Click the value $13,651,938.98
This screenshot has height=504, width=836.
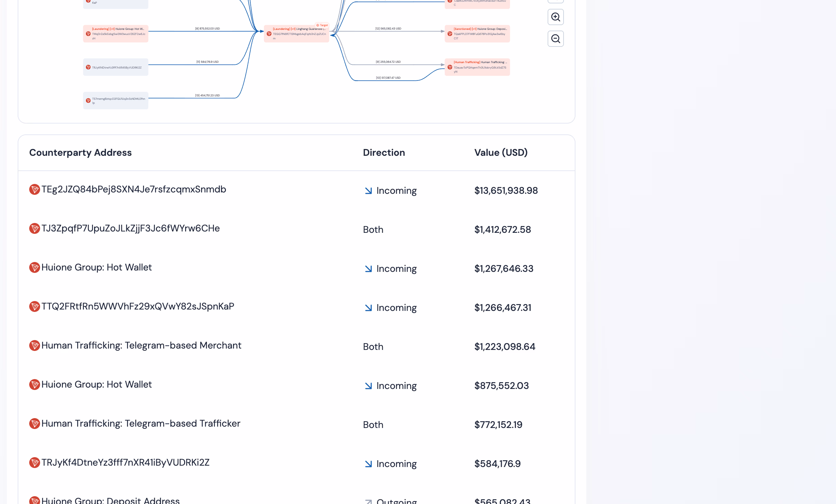(506, 191)
